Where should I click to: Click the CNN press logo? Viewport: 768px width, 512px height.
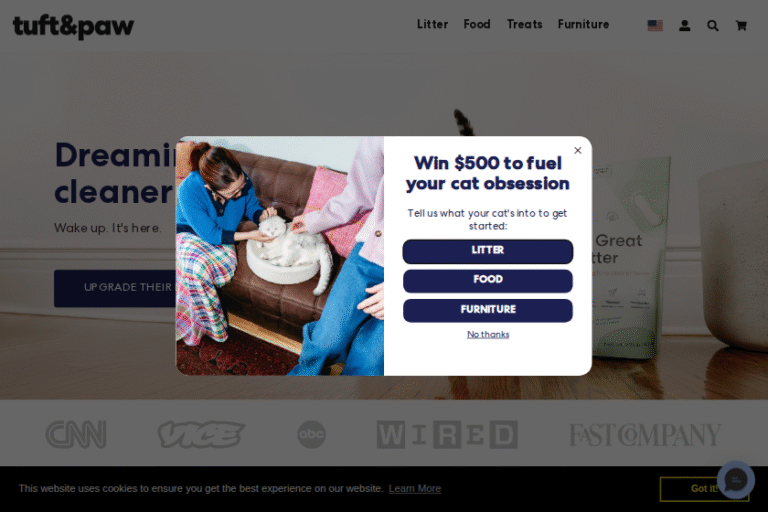(x=76, y=434)
